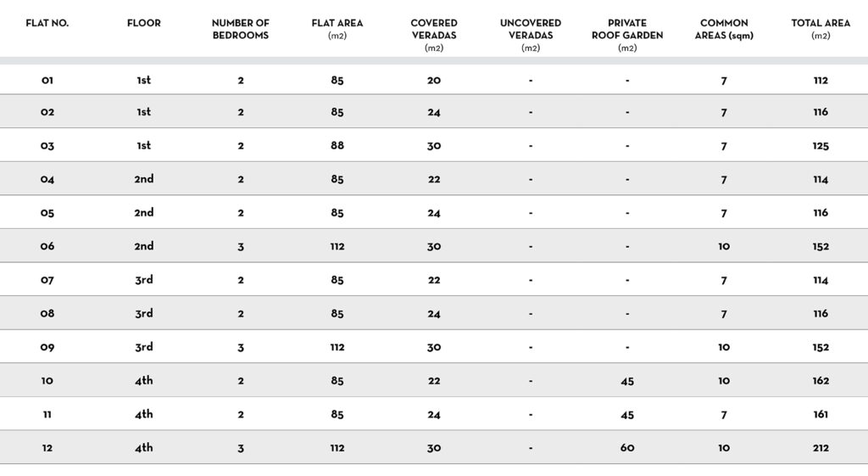Viewport: 868px width, 476px height.
Task: Click the total area value 162
Action: coord(820,381)
